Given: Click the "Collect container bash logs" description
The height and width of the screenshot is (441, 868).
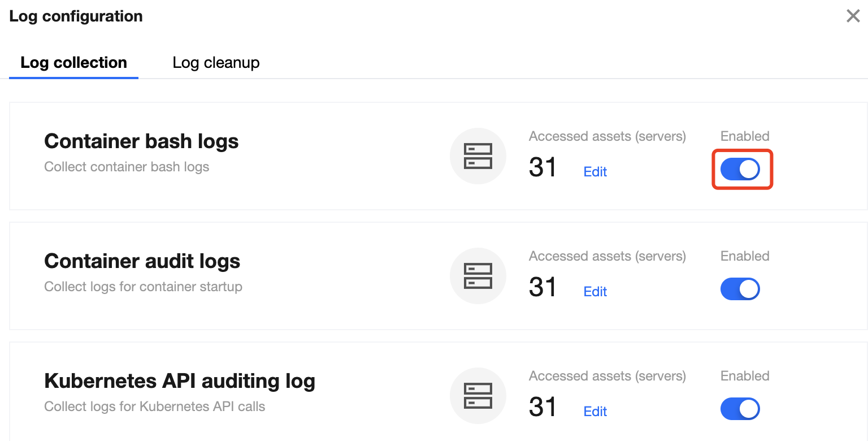Looking at the screenshot, I should 127,167.
